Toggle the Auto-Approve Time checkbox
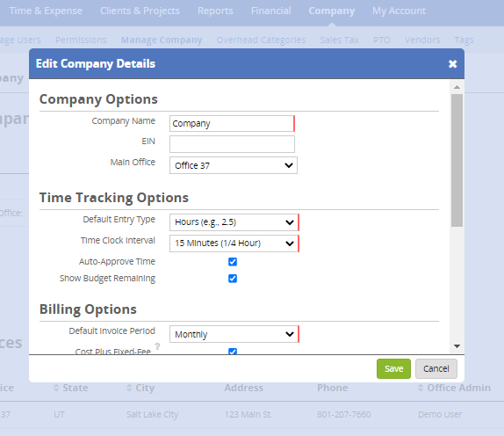The width and height of the screenshot is (504, 436). tap(233, 262)
